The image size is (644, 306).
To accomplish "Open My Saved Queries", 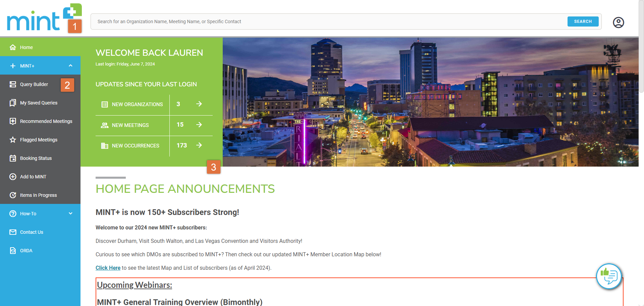I will tap(40, 103).
